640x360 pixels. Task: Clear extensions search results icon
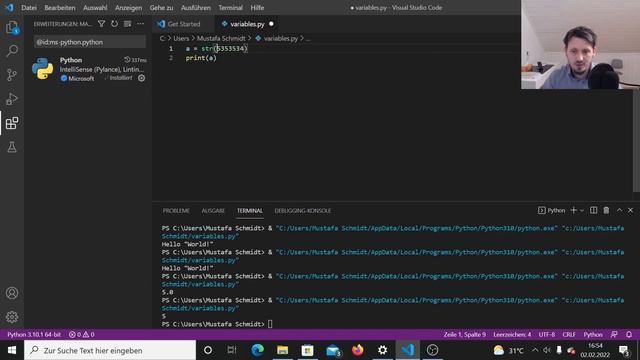(x=127, y=24)
